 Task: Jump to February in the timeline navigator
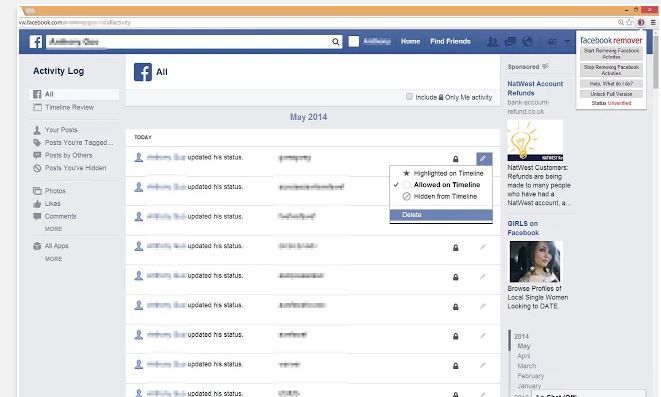click(x=531, y=376)
